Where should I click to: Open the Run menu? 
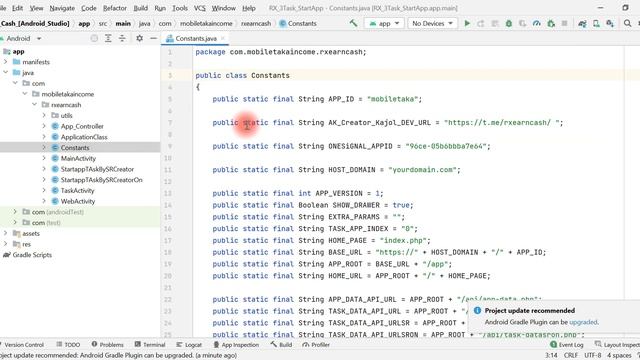click(160, 8)
